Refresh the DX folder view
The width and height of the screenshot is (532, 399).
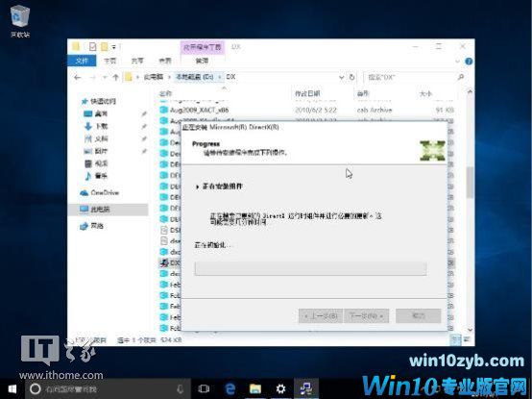pyautogui.click(x=351, y=78)
